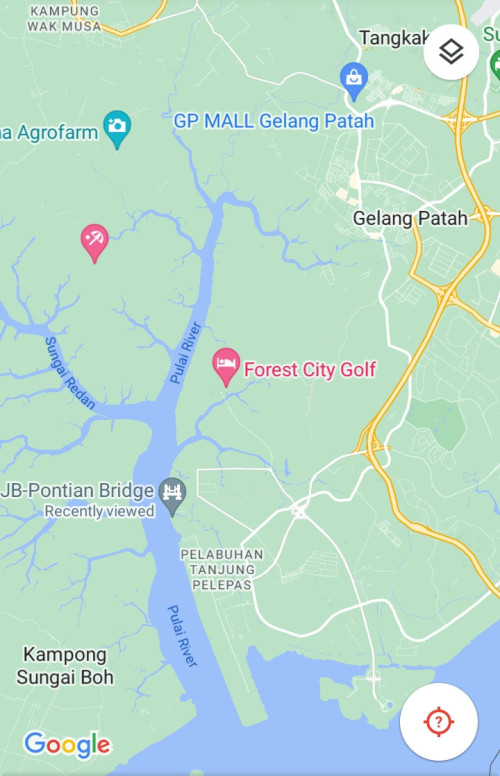
Task: Tap the Agrofarm camera pin
Action: click(117, 129)
